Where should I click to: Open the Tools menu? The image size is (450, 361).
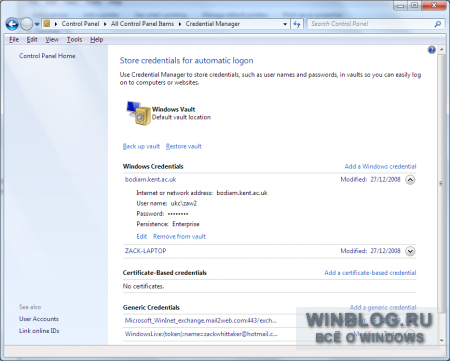click(74, 40)
